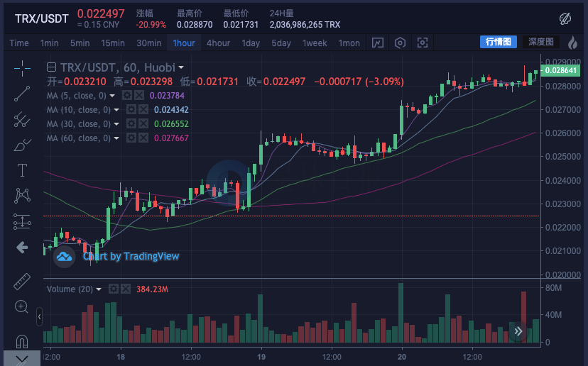This screenshot has width=588, height=366.
Task: Select the pitchfork drawing tool
Action: click(22, 119)
